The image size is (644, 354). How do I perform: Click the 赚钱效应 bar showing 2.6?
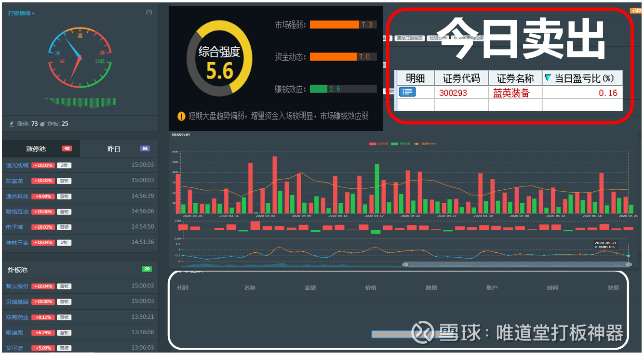click(x=343, y=89)
